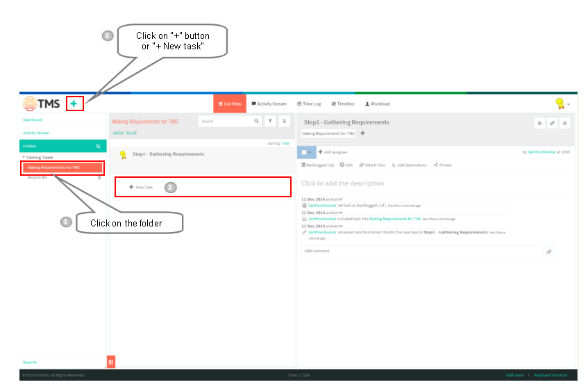Click Add assignee
Viewport: 588px width, 389px height.
coord(333,152)
